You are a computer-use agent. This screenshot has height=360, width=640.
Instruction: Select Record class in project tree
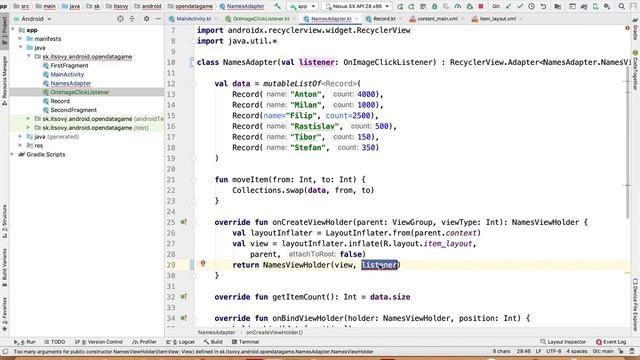(x=60, y=101)
